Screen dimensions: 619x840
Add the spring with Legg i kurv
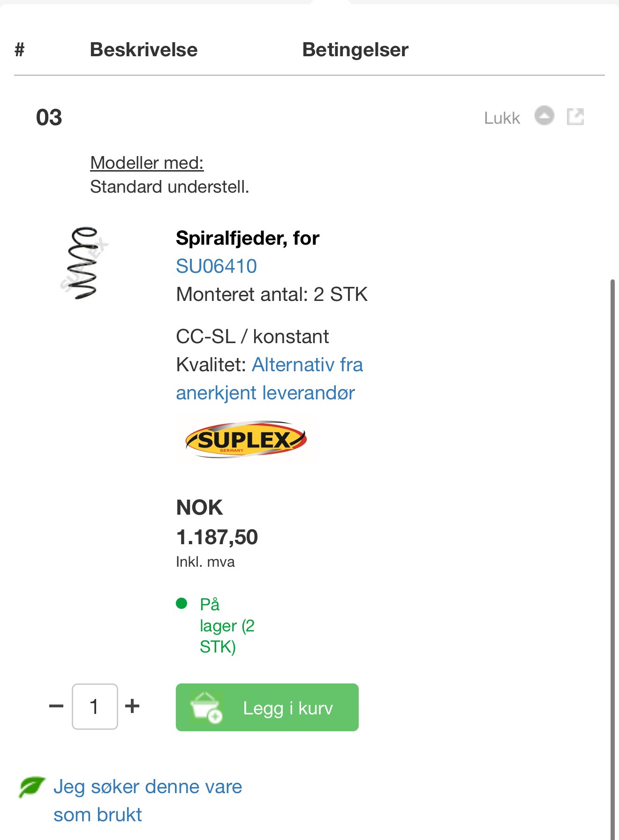(x=267, y=707)
